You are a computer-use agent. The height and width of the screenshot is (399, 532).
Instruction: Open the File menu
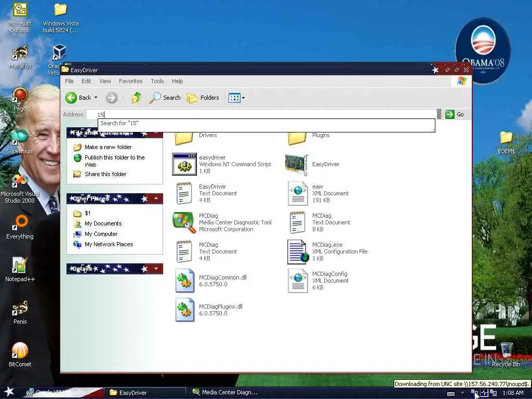coord(69,81)
